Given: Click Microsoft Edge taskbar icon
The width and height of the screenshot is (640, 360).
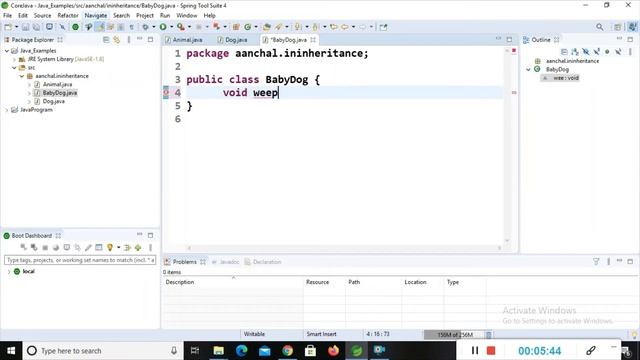Looking at the screenshot, I should point(242,351).
